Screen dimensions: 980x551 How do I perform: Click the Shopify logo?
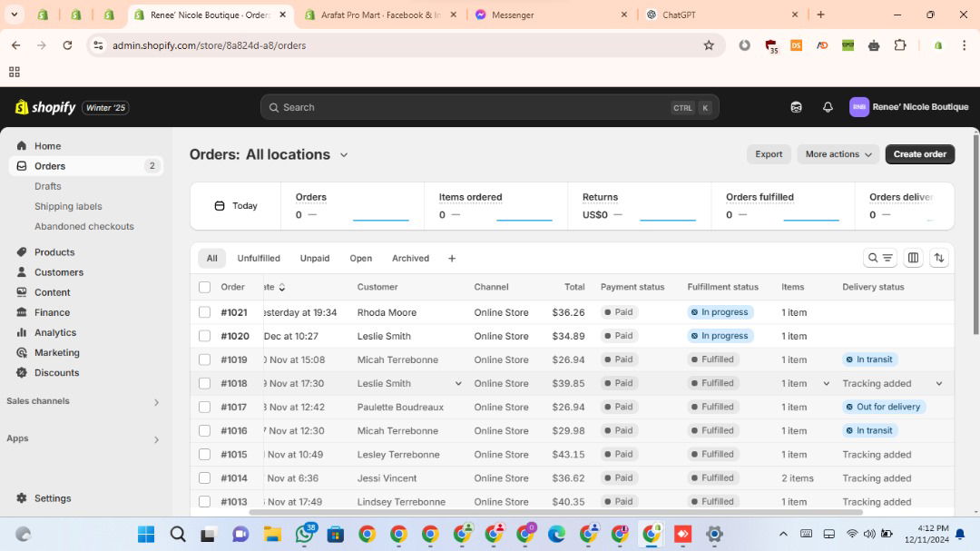pos(45,107)
